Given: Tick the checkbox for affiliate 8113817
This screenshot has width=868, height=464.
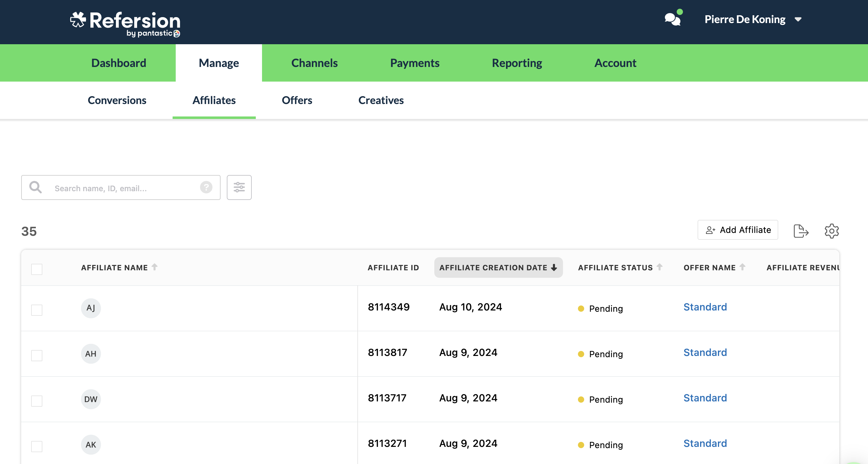Looking at the screenshot, I should point(36,355).
